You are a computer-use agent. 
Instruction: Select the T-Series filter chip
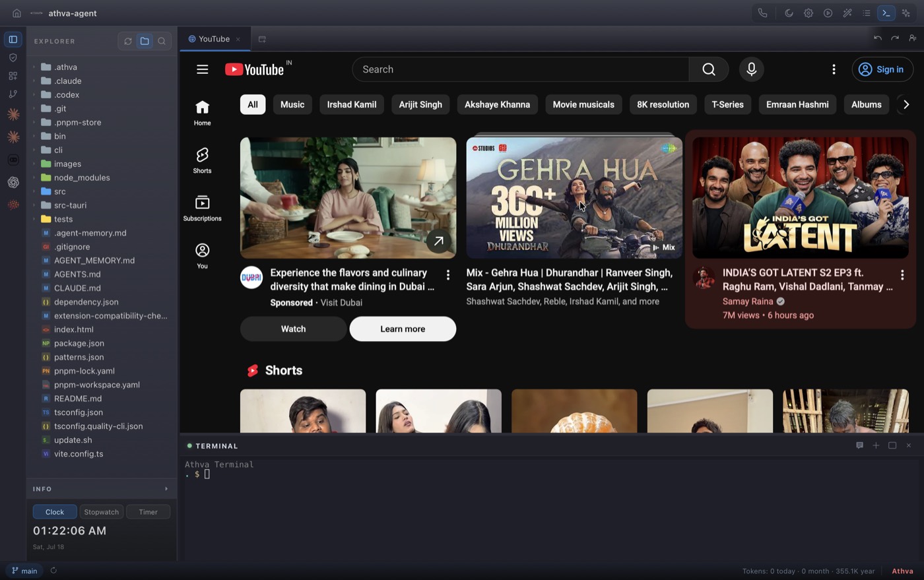pos(727,104)
